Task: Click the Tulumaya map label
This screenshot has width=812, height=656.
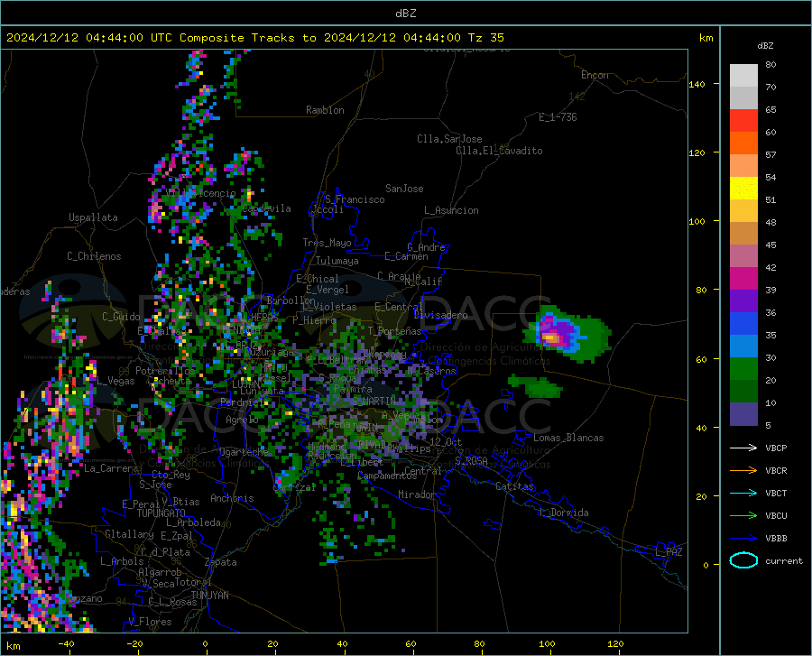Action: pos(337,261)
